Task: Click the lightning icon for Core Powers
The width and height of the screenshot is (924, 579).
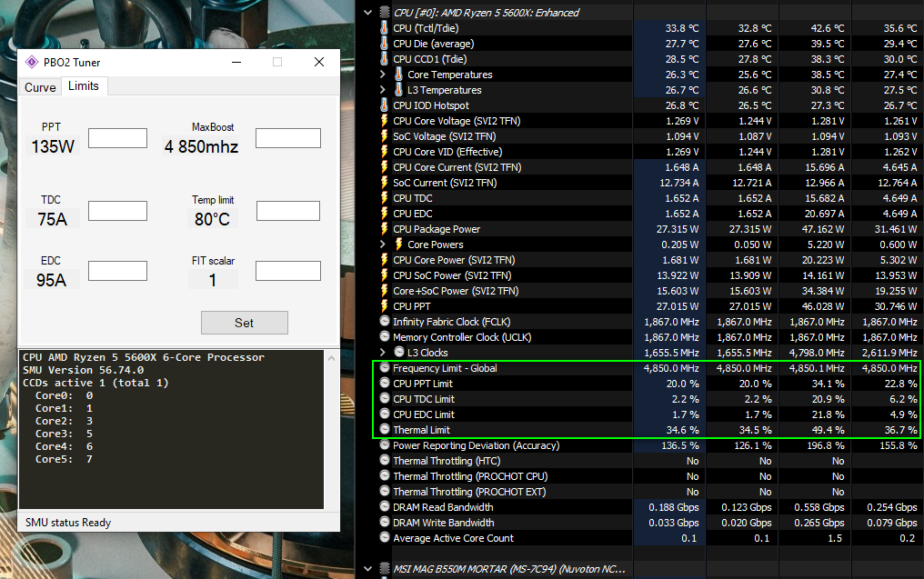Action: coord(398,244)
